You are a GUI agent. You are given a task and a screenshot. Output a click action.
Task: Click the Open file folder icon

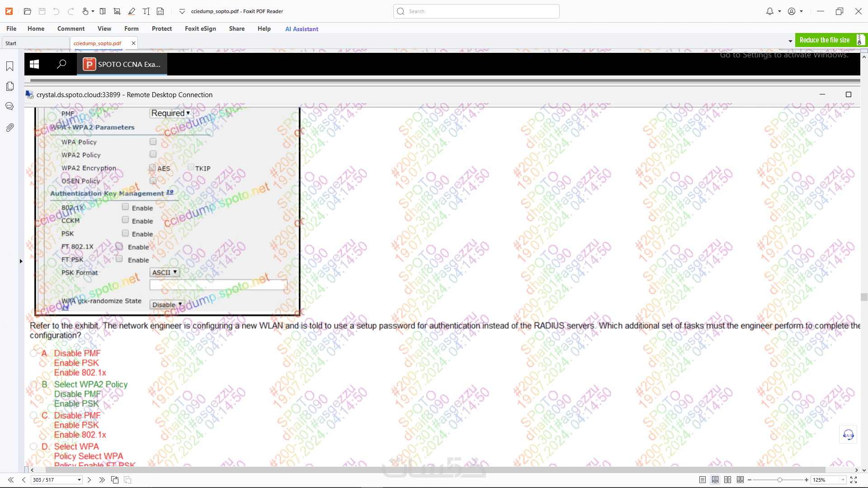tap(27, 11)
